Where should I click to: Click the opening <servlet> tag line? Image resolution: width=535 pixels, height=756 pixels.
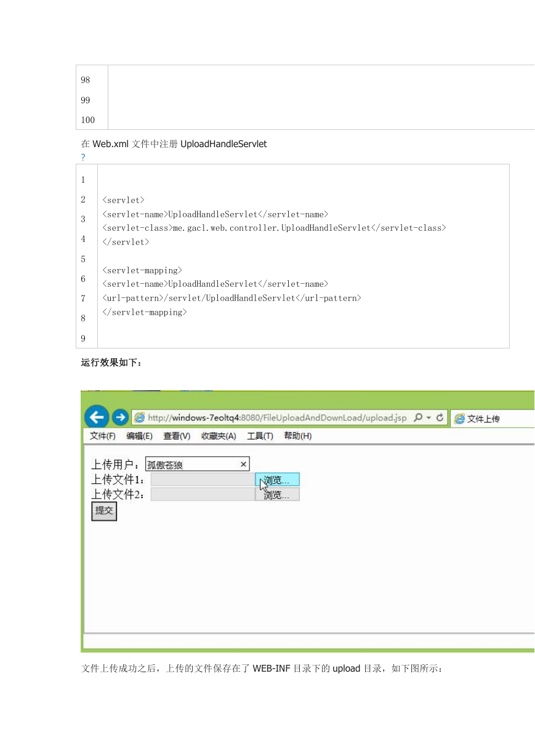click(x=123, y=200)
